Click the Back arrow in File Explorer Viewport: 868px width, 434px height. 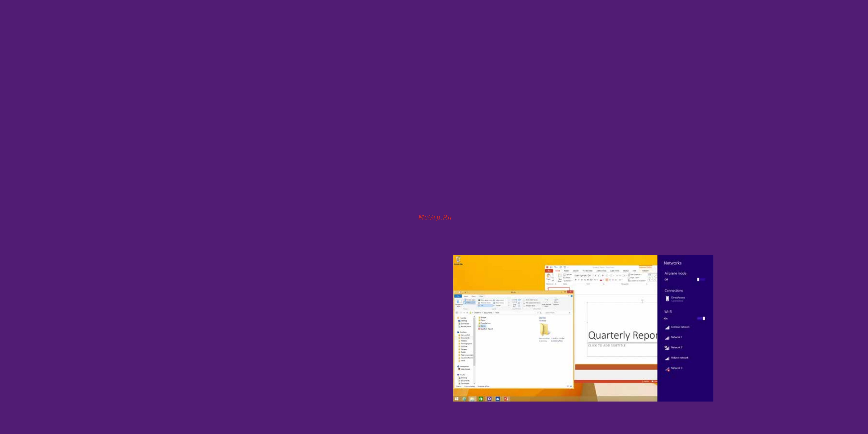457,313
